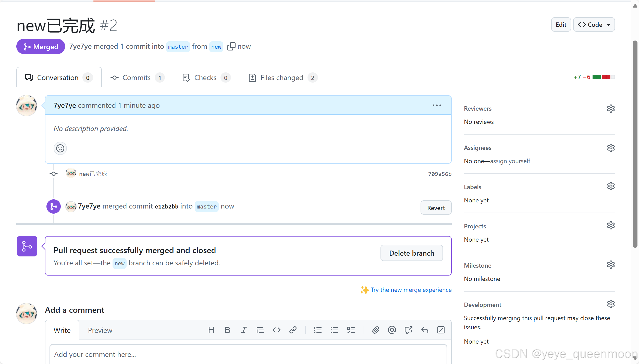Viewport: 639px width, 364px height.
Task: Click the Bold formatting icon
Action: [227, 330]
